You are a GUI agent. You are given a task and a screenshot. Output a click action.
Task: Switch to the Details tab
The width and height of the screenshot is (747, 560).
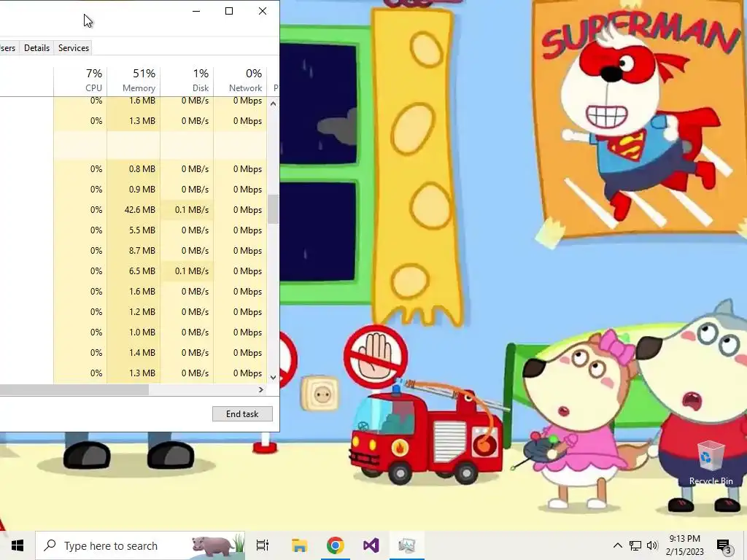click(36, 48)
